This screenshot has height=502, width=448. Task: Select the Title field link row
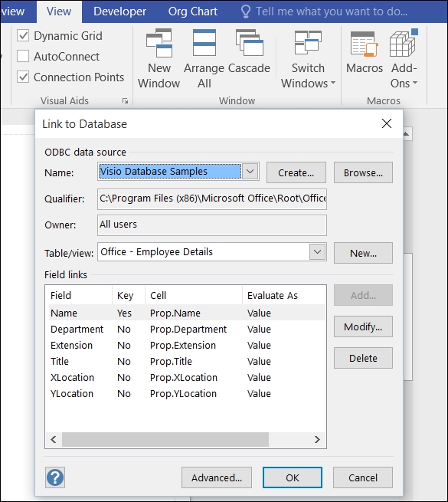187,361
